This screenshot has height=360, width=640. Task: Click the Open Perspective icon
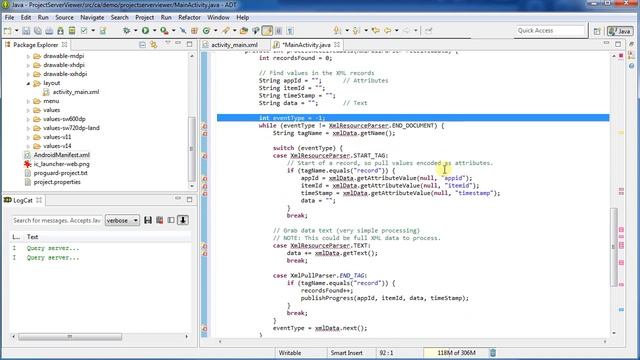click(x=597, y=31)
